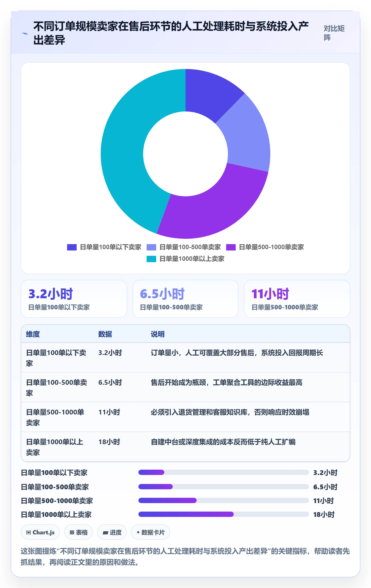Click the 表格 tag

[x=78, y=532]
